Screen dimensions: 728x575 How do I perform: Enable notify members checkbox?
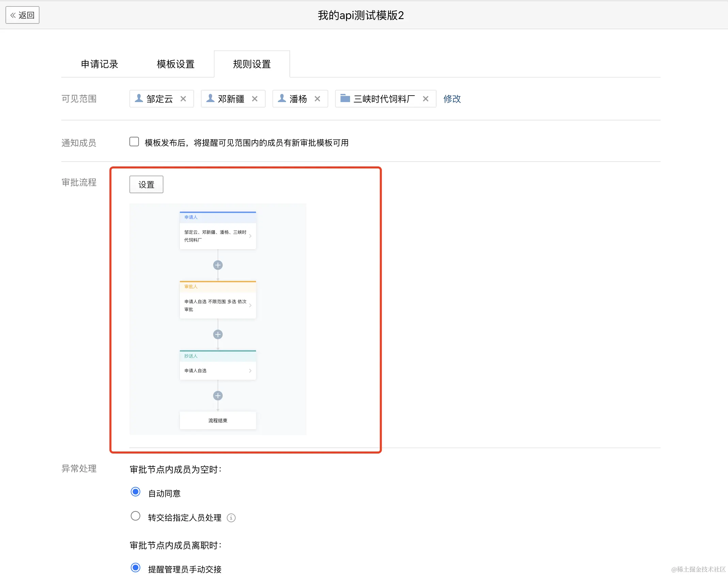[134, 142]
